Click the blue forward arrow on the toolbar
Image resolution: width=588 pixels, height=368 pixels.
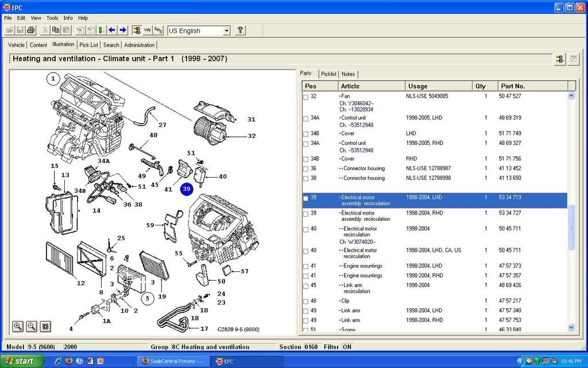point(122,30)
